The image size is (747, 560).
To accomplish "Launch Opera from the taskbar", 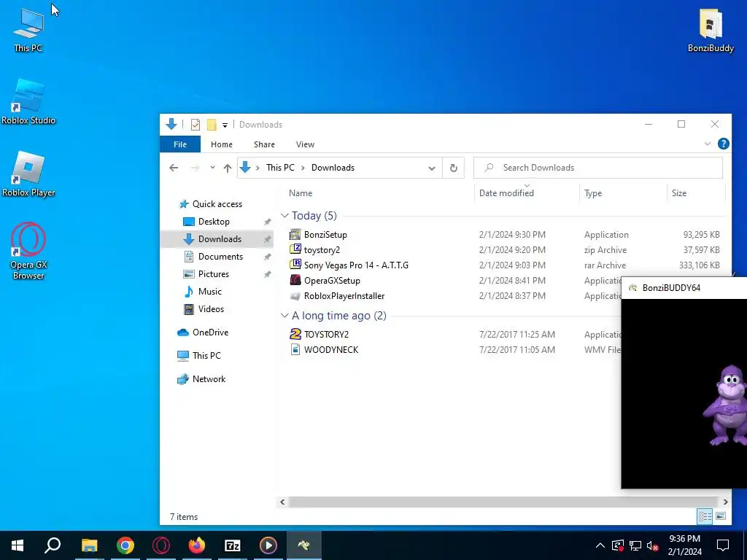I will 161,545.
